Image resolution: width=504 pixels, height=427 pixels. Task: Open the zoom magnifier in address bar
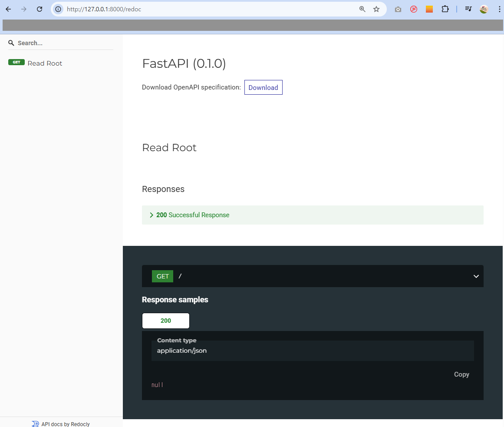point(362,9)
